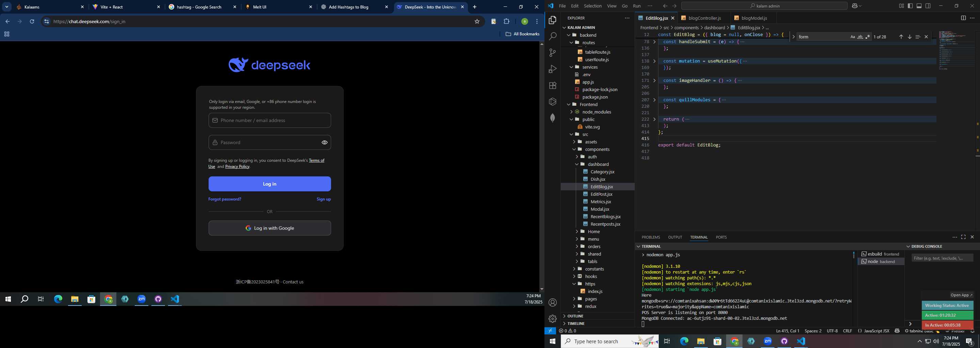
Task: Toggle the secondary side bar in VS Code
Action: (928, 6)
